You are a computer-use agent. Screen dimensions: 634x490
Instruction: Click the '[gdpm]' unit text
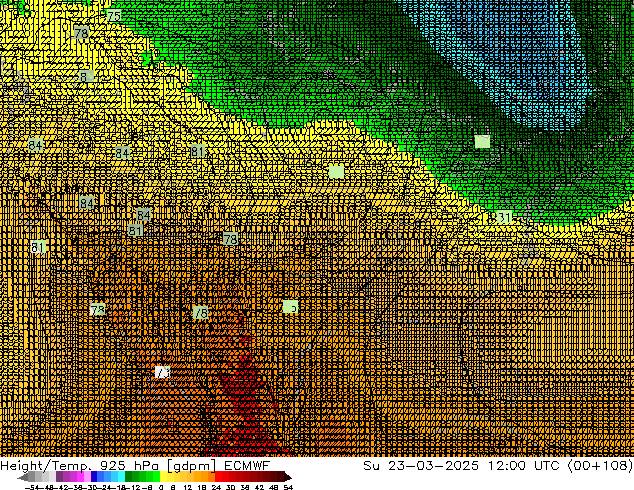coord(192,466)
